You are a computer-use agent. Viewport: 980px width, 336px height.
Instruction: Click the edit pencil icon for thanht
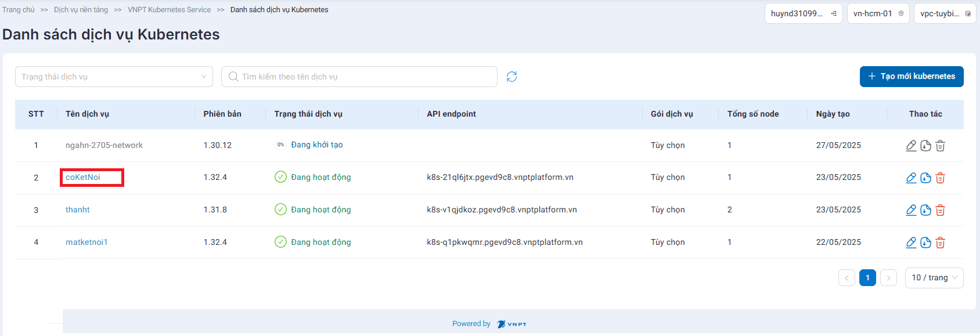(x=911, y=210)
